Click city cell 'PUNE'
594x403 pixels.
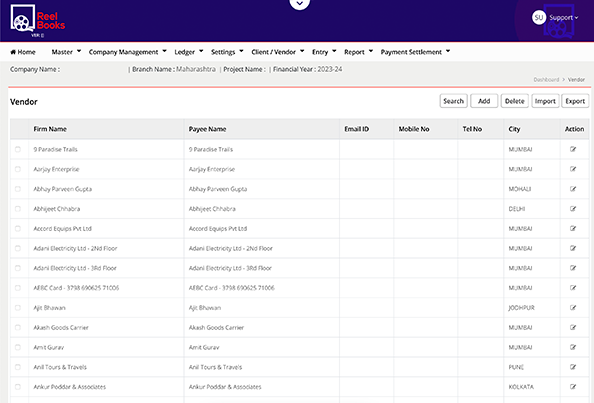point(516,367)
